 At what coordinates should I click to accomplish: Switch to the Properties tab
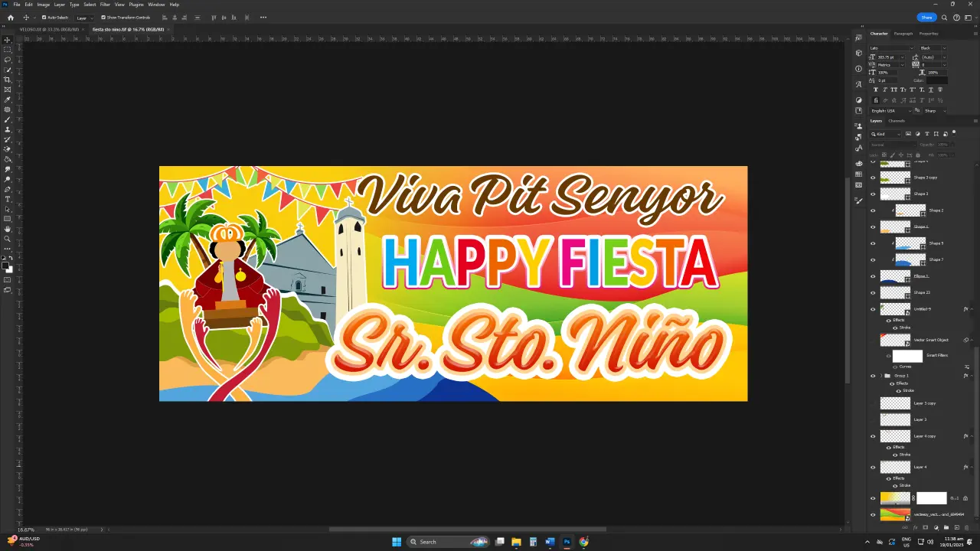tap(929, 34)
